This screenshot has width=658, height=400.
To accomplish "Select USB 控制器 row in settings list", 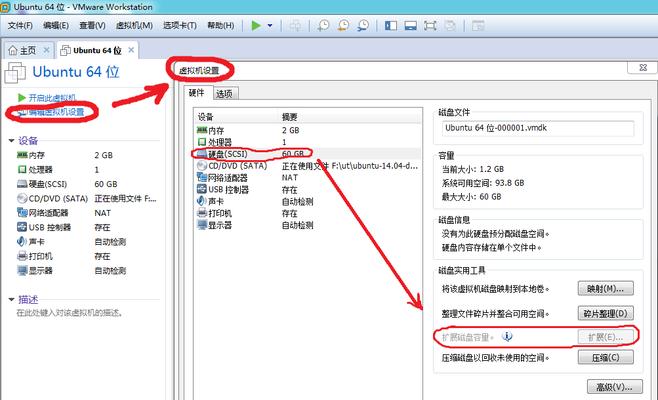I will [308, 190].
